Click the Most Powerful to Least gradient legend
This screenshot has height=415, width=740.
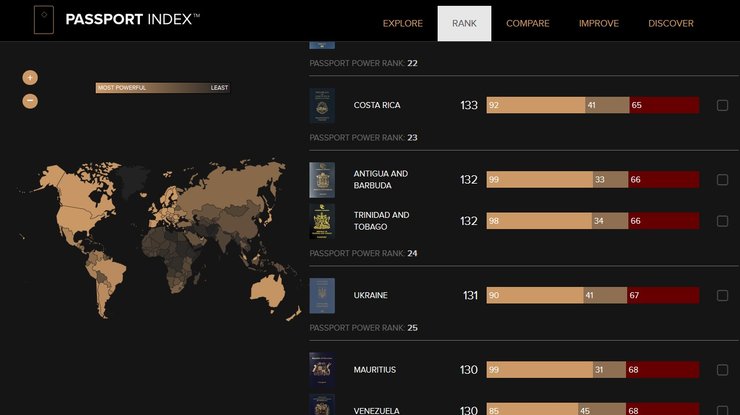[163, 88]
